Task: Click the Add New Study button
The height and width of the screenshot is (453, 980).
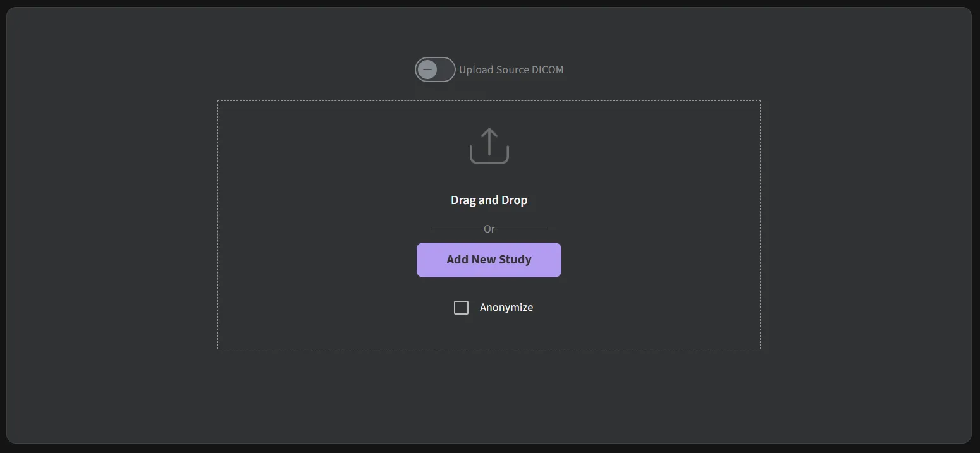Action: 489,260
